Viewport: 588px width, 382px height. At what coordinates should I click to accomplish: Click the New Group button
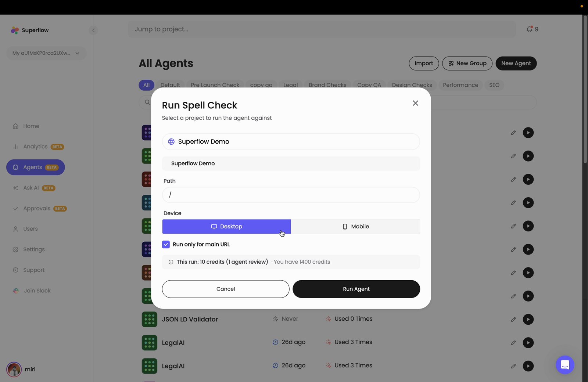click(x=467, y=63)
